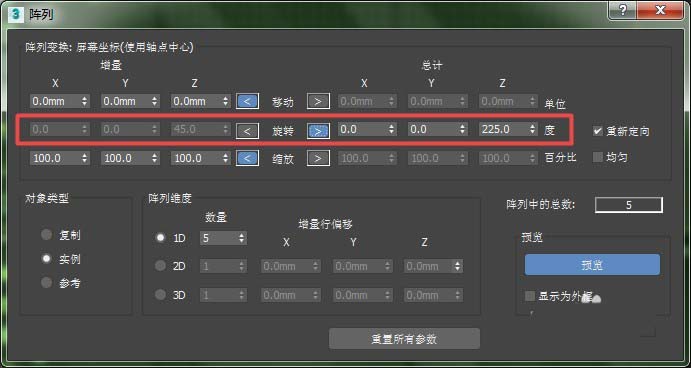Image resolution: width=691 pixels, height=368 pixels.
Task: Click spinner of 2D row Z offset field
Action: click(x=458, y=266)
